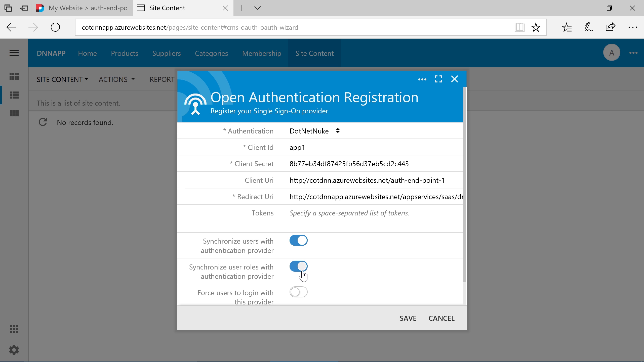The width and height of the screenshot is (644, 362).
Task: Go to the Products menu item
Action: pyautogui.click(x=125, y=53)
